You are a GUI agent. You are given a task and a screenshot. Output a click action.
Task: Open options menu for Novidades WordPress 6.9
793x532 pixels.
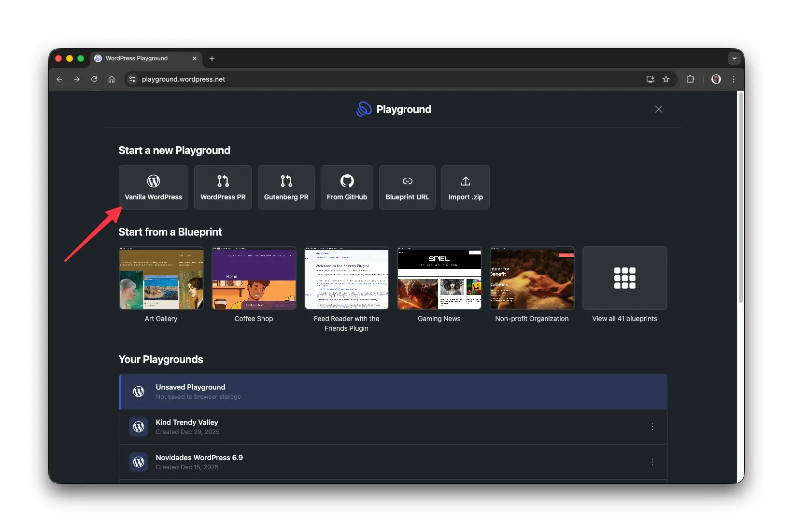pos(652,462)
